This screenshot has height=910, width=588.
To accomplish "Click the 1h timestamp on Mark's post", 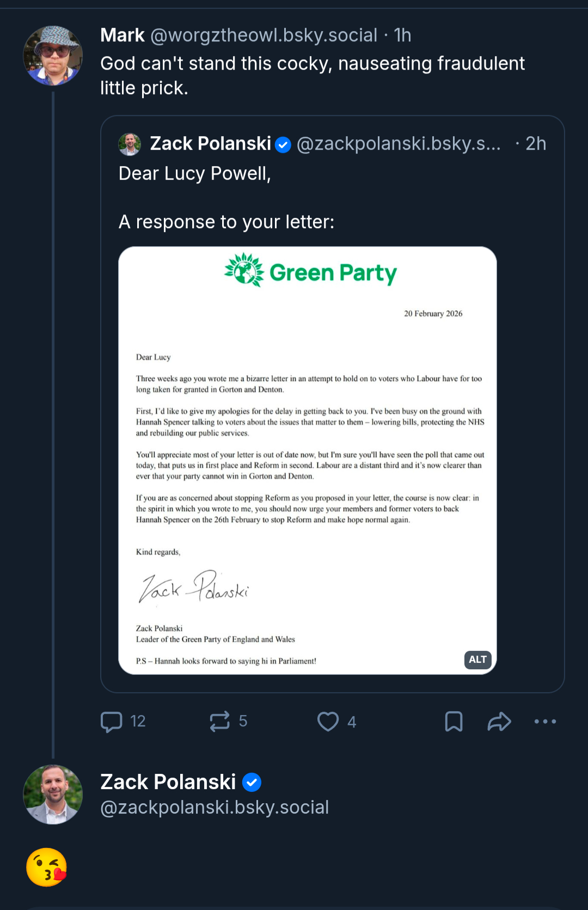I will pos(402,35).
